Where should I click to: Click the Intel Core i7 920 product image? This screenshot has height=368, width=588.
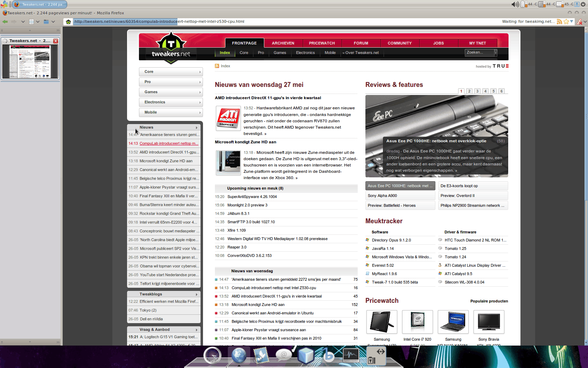(417, 322)
